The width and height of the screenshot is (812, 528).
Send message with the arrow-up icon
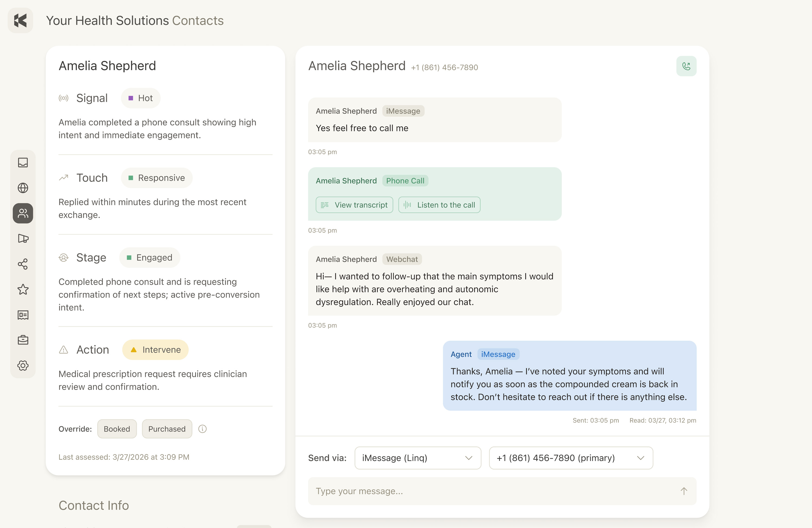(684, 491)
